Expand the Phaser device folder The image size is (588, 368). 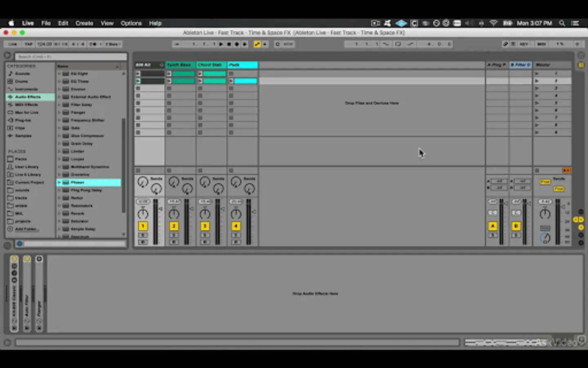tap(59, 182)
